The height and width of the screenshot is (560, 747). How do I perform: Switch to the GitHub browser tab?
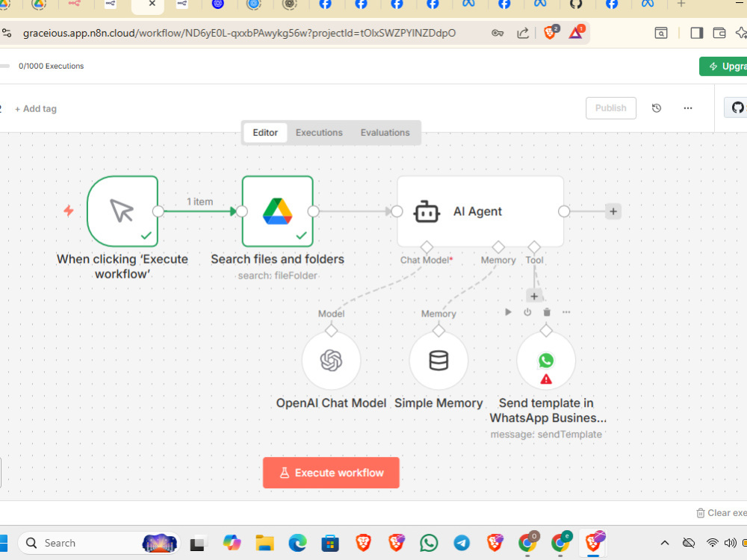pyautogui.click(x=575, y=4)
